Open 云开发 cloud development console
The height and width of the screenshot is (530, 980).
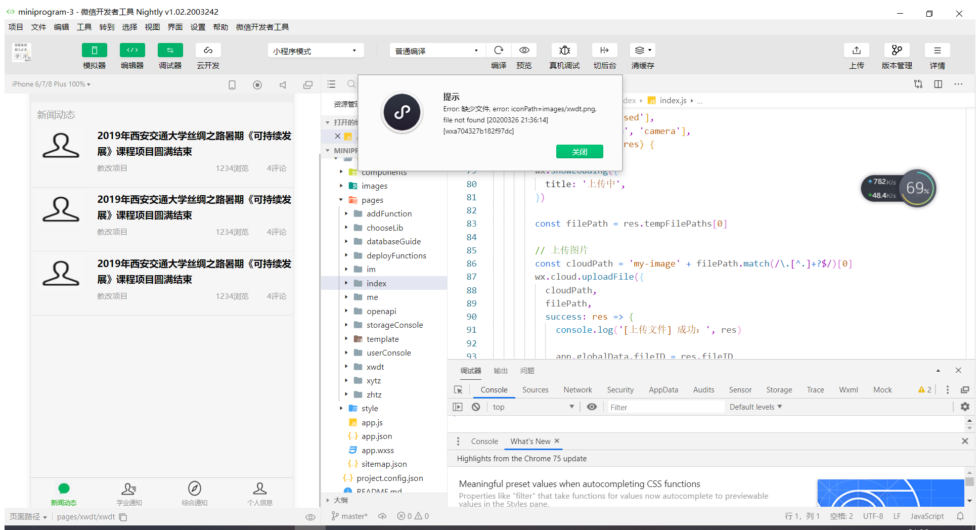point(208,50)
